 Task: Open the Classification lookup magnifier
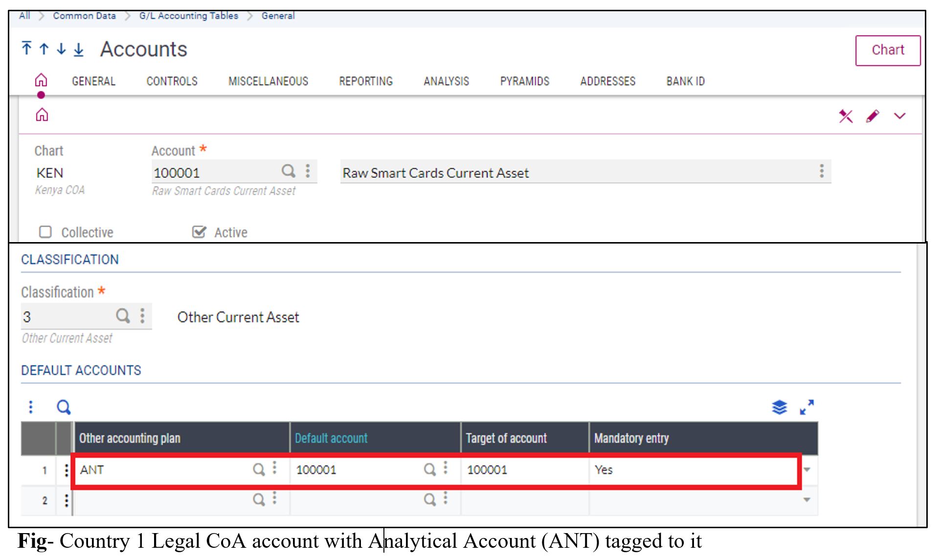pos(122,316)
